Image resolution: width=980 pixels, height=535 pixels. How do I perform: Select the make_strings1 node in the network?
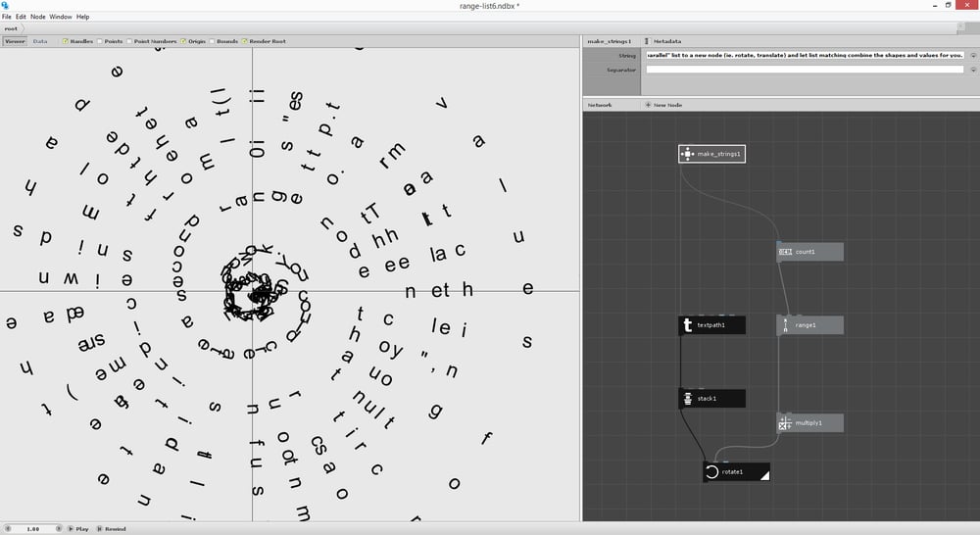tap(711, 154)
